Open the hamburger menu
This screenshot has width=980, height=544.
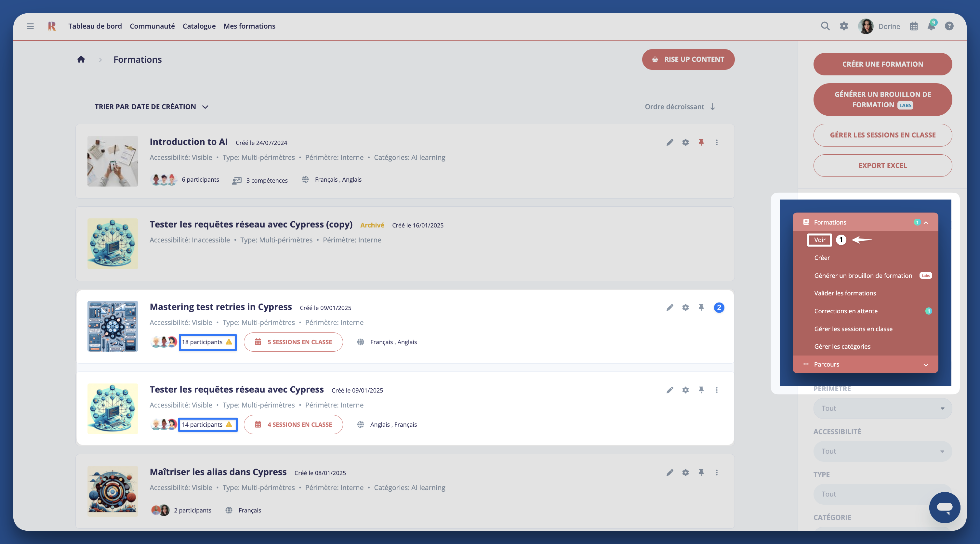(x=31, y=26)
